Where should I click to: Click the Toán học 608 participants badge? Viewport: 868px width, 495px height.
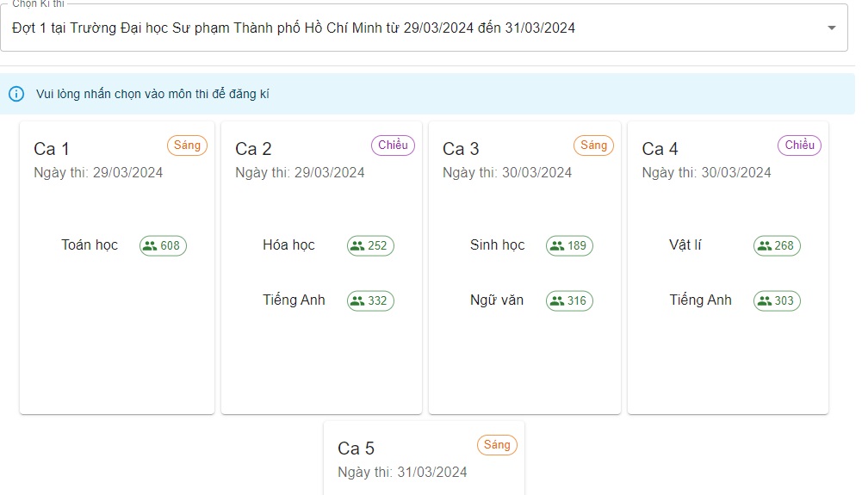tap(163, 245)
